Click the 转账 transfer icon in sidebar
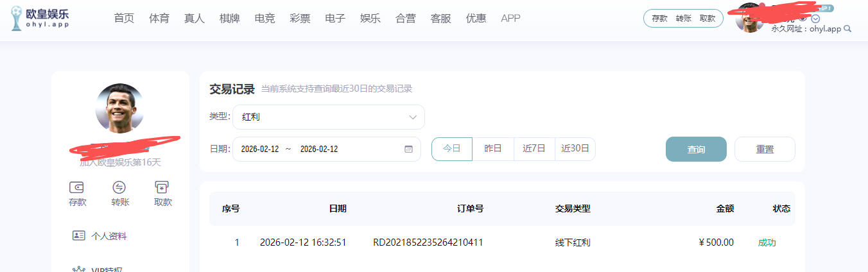Screen dimensions: 868x272 pyautogui.click(x=119, y=187)
